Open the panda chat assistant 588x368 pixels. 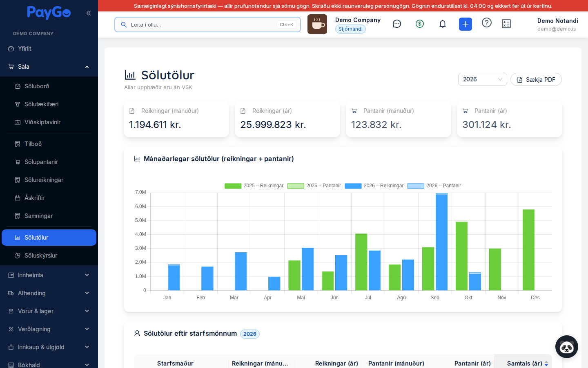[x=567, y=347]
